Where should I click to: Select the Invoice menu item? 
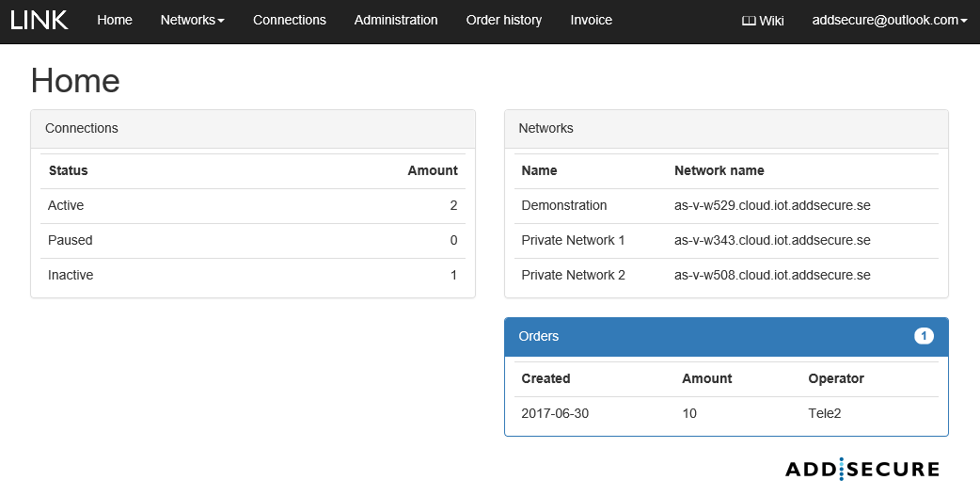point(591,20)
